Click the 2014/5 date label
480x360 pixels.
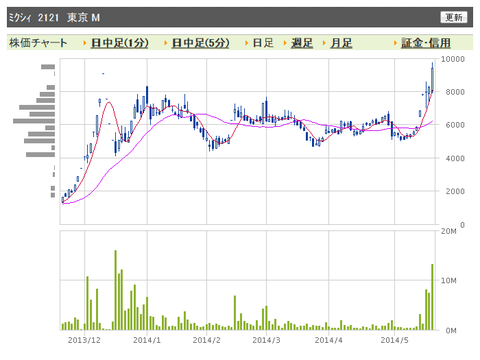pos(395,340)
